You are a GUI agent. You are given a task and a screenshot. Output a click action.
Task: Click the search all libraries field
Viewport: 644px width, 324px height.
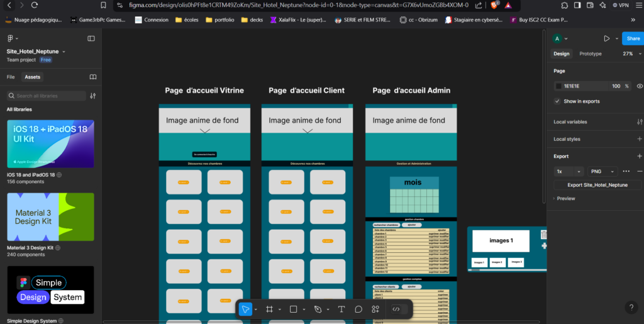point(47,96)
